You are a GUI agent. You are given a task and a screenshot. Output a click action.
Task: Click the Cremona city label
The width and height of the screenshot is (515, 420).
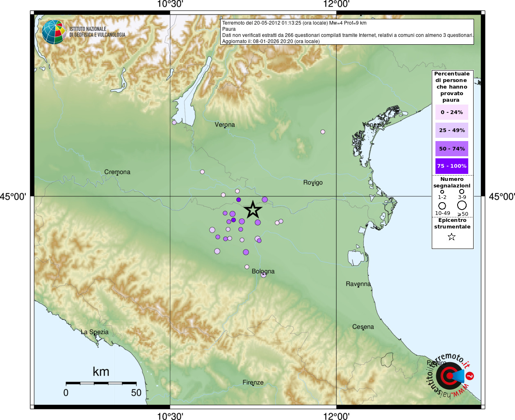(x=117, y=172)
